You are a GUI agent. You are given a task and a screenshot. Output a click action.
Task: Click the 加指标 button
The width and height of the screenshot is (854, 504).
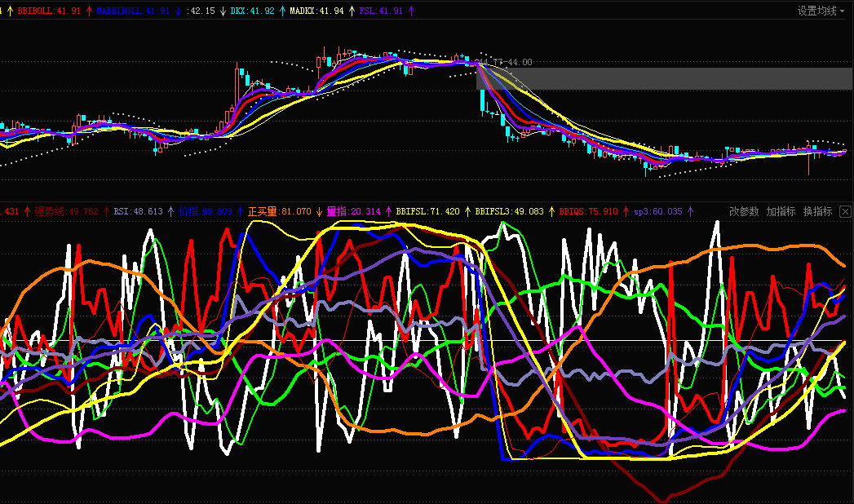tap(781, 211)
